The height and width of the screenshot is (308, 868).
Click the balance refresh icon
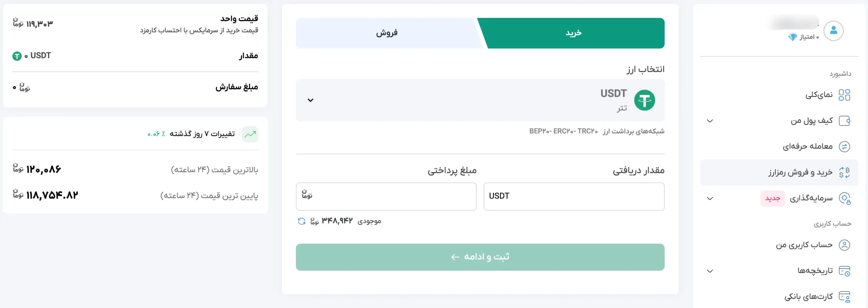pyautogui.click(x=301, y=221)
